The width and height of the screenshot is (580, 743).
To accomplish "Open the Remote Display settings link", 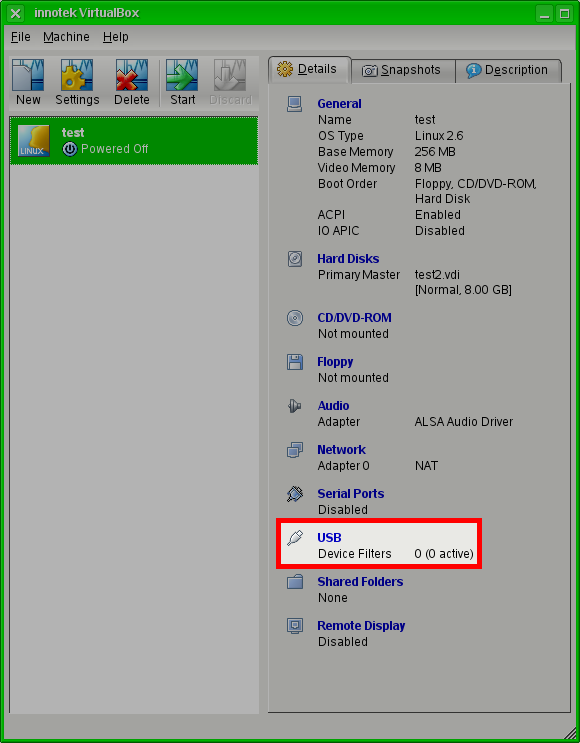I will point(361,626).
